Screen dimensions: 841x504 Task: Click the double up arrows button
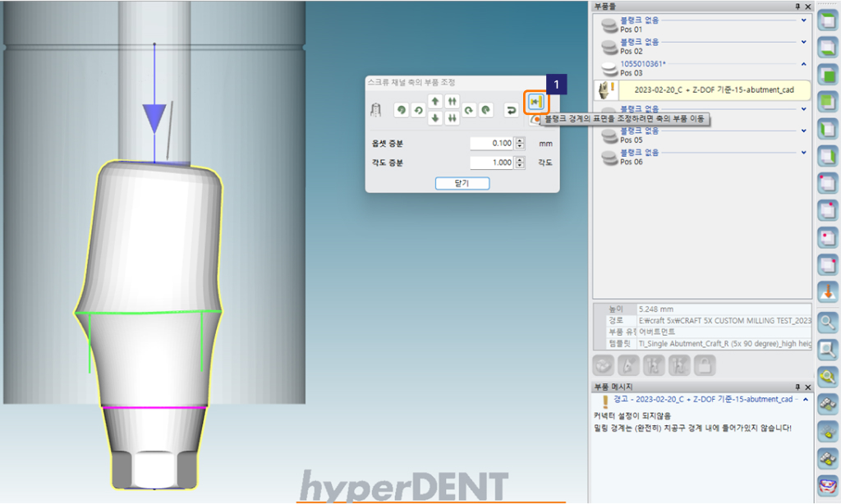pyautogui.click(x=452, y=101)
